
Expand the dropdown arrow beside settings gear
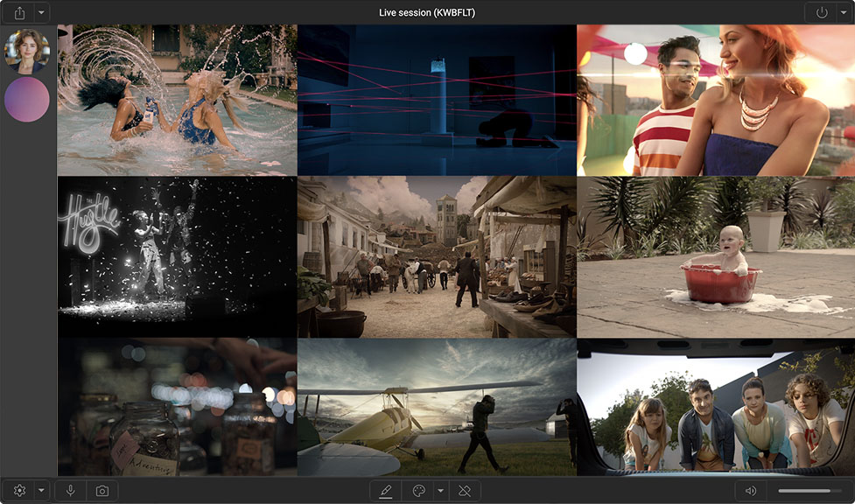pyautogui.click(x=41, y=491)
